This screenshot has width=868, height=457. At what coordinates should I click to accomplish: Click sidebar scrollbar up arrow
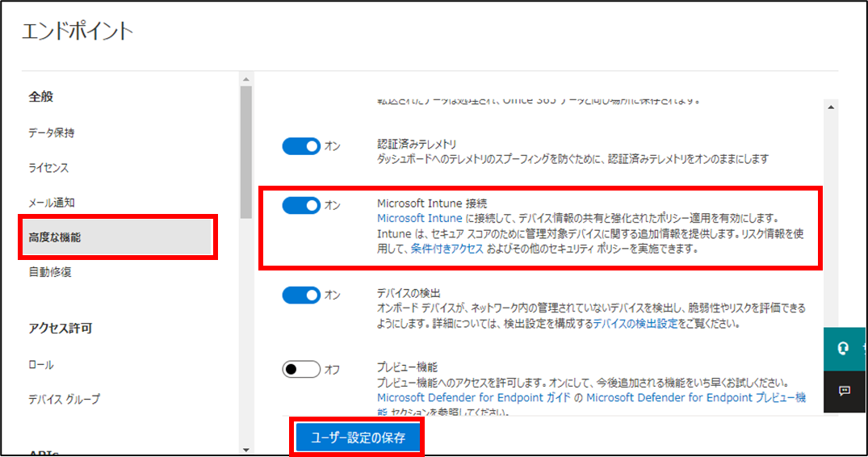tap(246, 80)
